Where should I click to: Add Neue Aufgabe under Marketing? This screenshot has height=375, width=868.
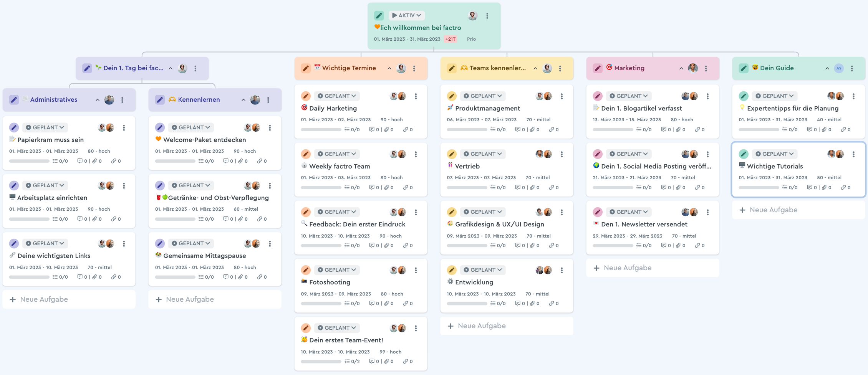point(653,268)
